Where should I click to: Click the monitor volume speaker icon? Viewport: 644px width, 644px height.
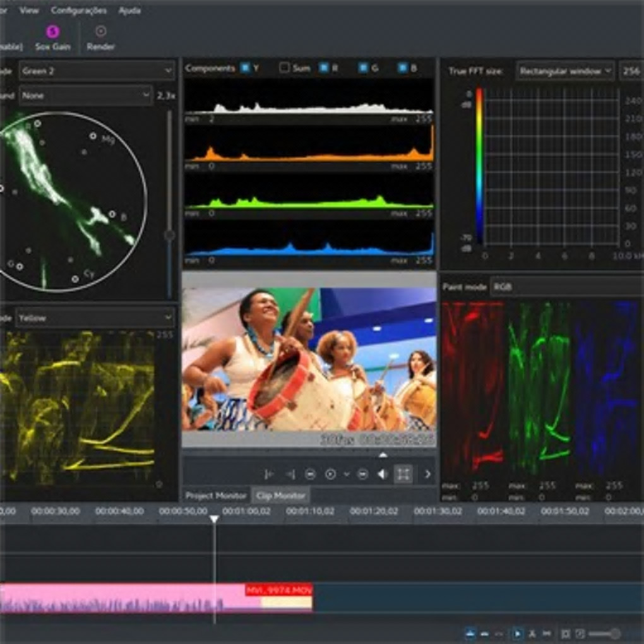[382, 474]
